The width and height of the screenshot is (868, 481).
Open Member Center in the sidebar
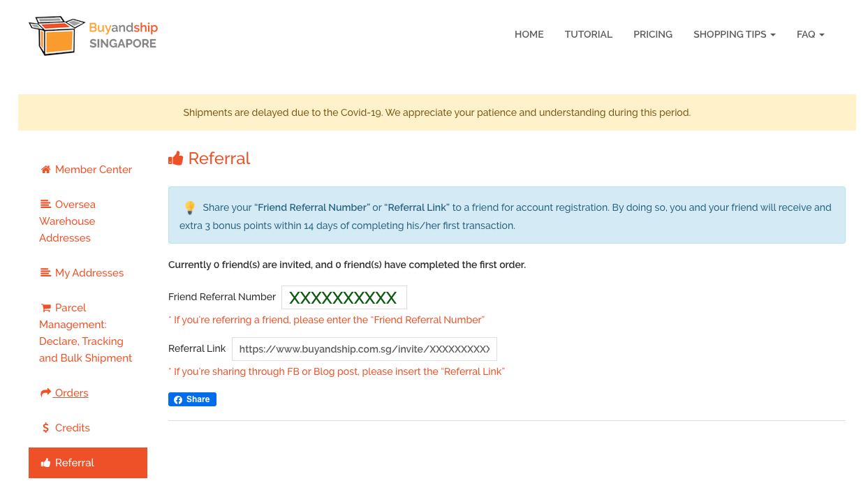point(88,170)
